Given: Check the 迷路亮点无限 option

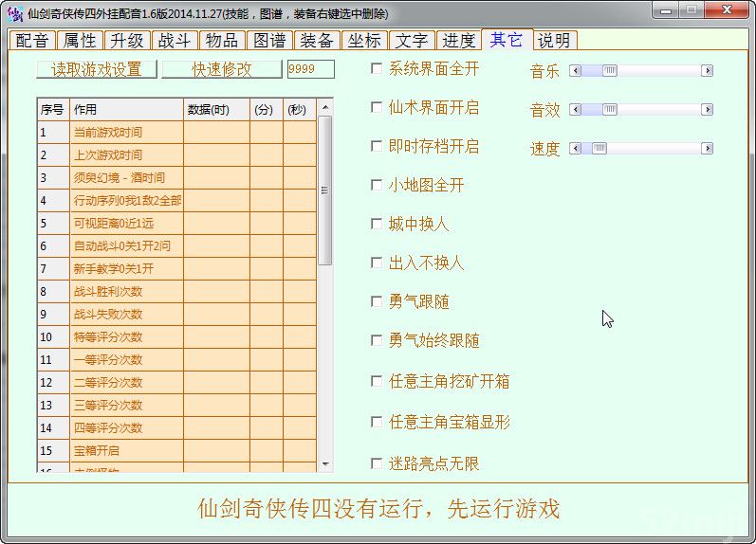Looking at the screenshot, I should point(377,463).
